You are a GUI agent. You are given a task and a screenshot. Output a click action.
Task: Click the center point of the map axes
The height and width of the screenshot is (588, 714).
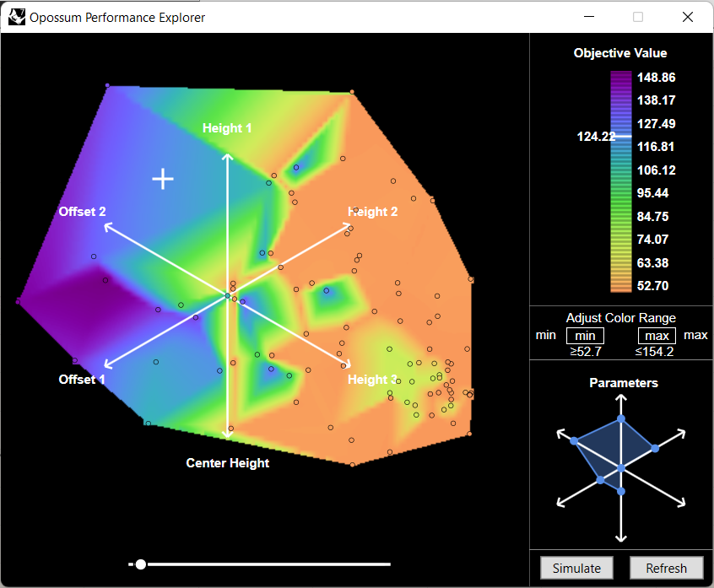point(228,296)
